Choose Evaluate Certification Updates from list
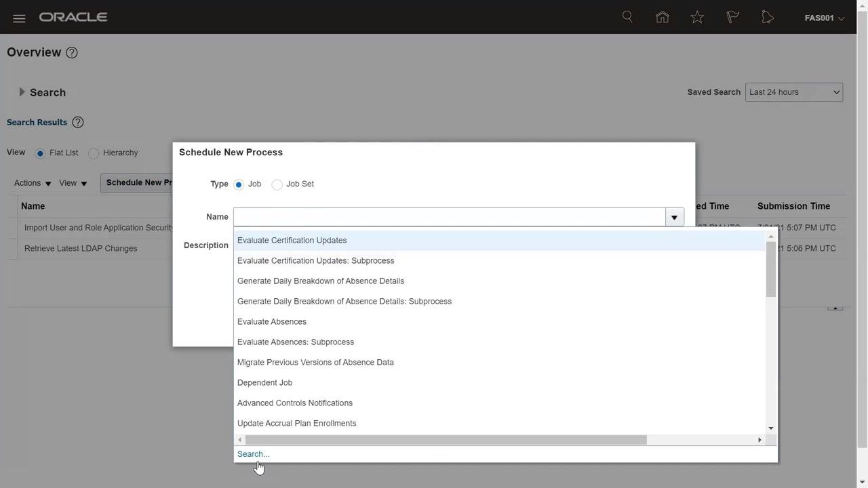This screenshot has width=868, height=488. [499, 241]
